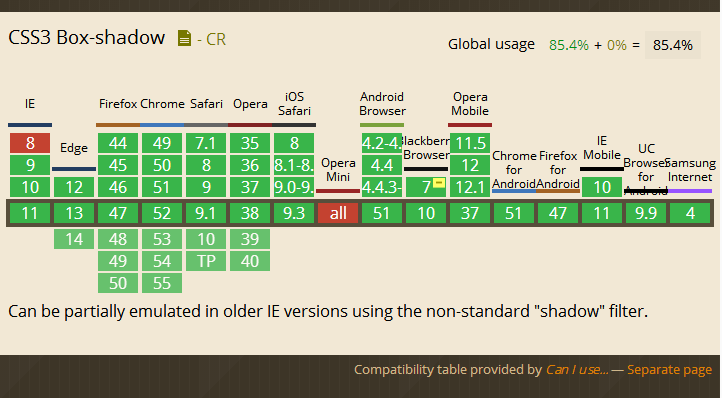Select the Firefox column header

pos(118,104)
